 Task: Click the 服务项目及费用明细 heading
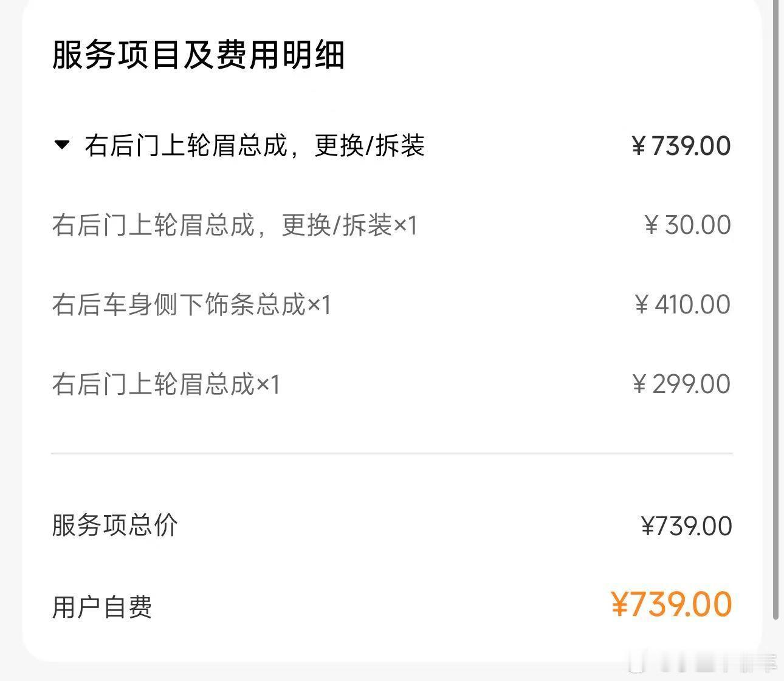[x=198, y=55]
